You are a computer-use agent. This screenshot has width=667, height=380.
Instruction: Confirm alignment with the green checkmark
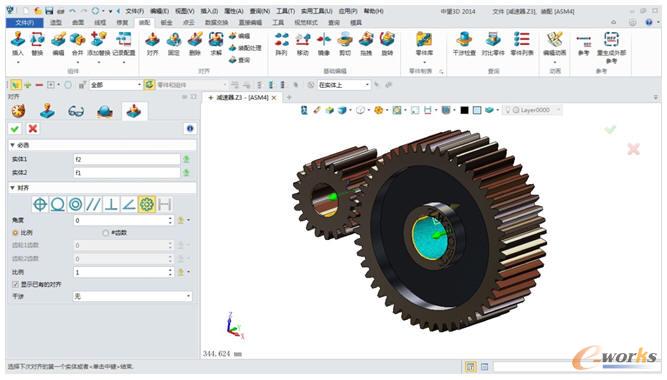pos(15,129)
